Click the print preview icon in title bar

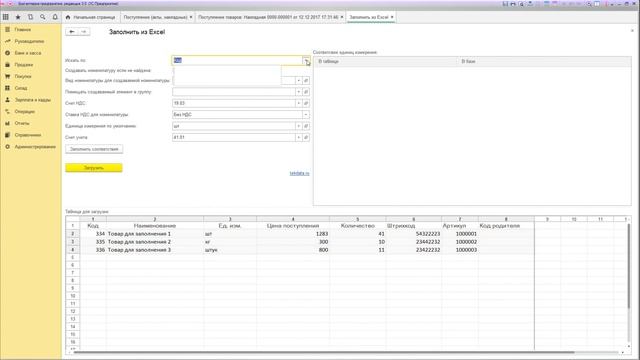[522, 4]
